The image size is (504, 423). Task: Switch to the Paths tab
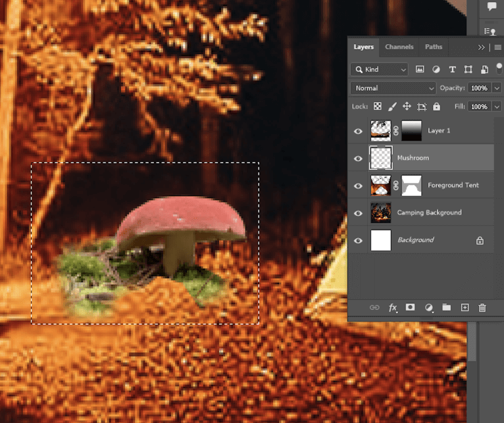(x=434, y=47)
